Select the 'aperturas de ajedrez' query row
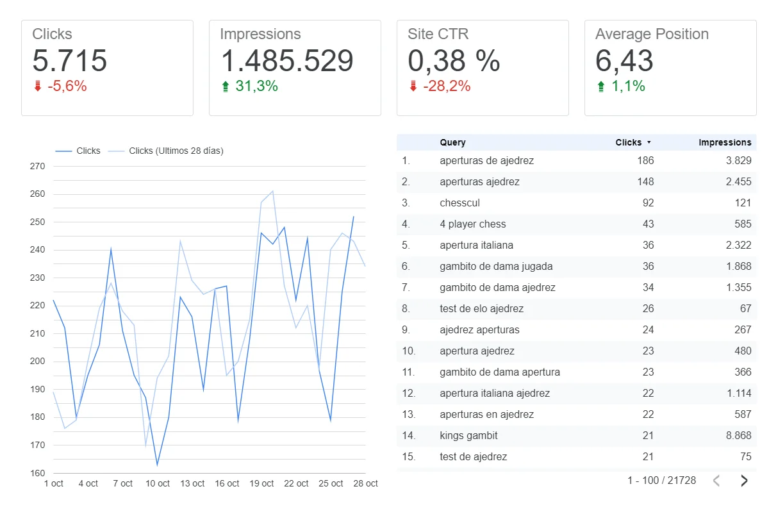Image resolution: width=769 pixels, height=532 pixels. click(x=577, y=161)
